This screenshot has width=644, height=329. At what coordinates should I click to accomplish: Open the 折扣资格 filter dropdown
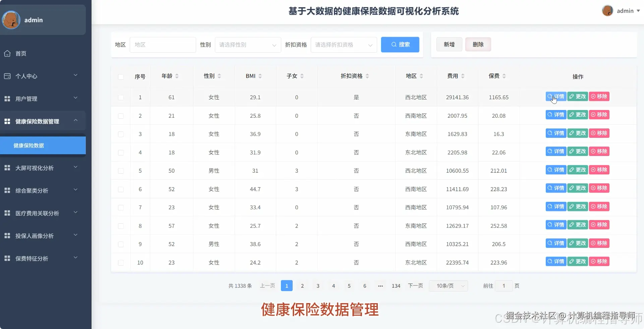click(x=344, y=45)
